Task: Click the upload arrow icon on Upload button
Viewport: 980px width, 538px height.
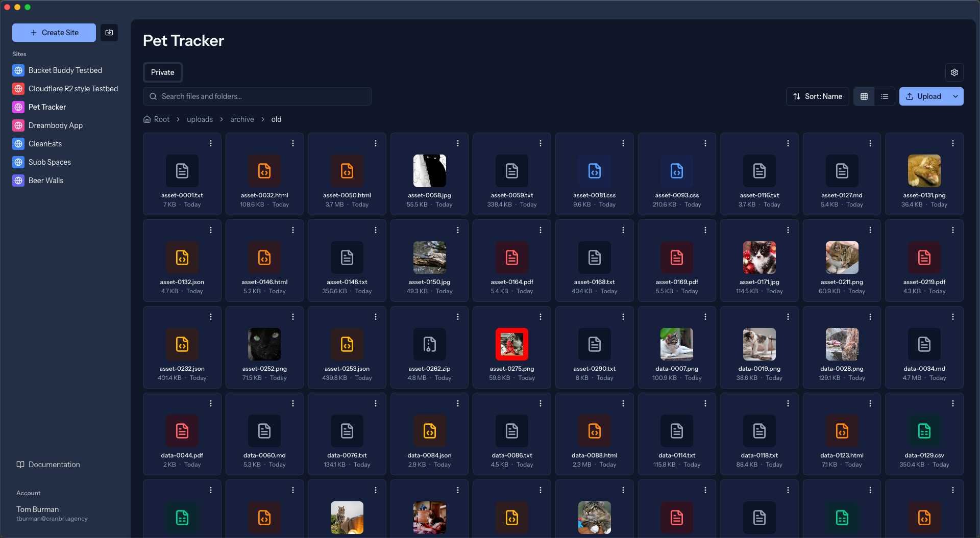Action: [x=910, y=96]
